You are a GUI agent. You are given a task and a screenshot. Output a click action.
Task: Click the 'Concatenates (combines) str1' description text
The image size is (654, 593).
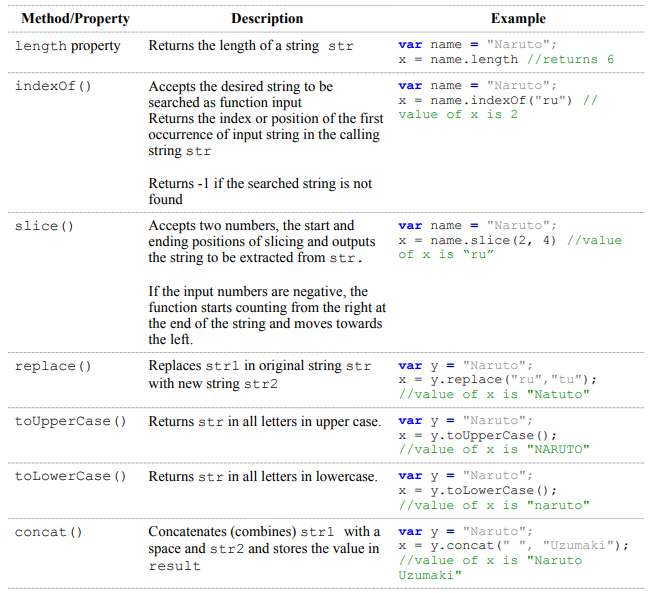tap(263, 548)
